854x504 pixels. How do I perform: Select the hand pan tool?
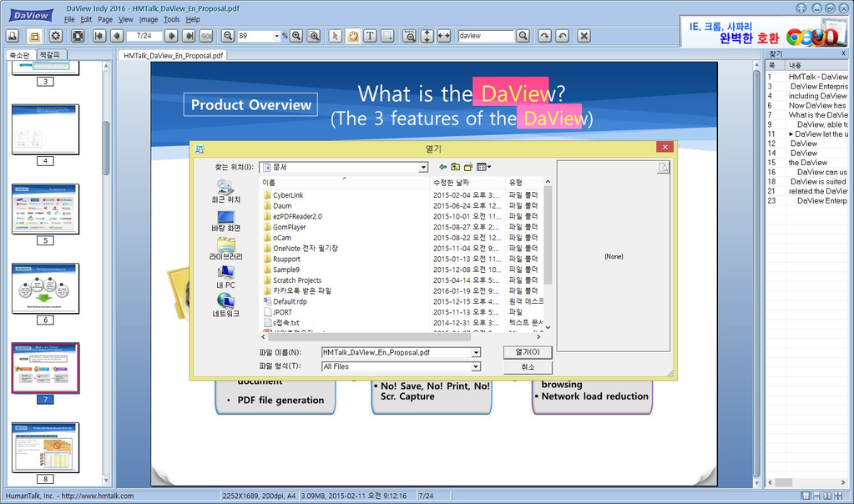[x=353, y=36]
